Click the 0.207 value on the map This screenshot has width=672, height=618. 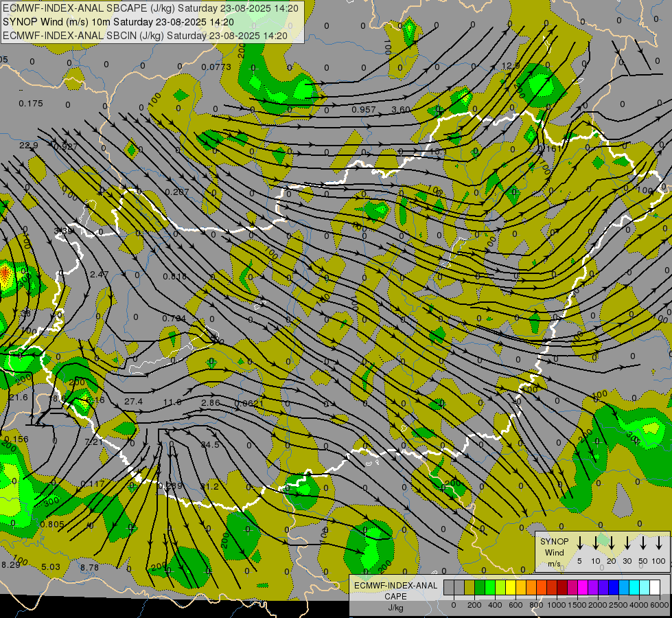177,192
